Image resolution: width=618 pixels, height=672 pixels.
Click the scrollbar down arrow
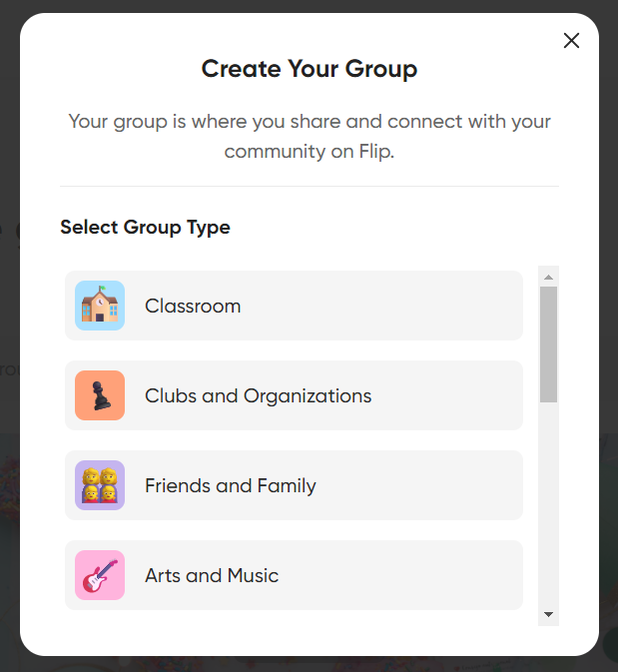[x=548, y=614]
